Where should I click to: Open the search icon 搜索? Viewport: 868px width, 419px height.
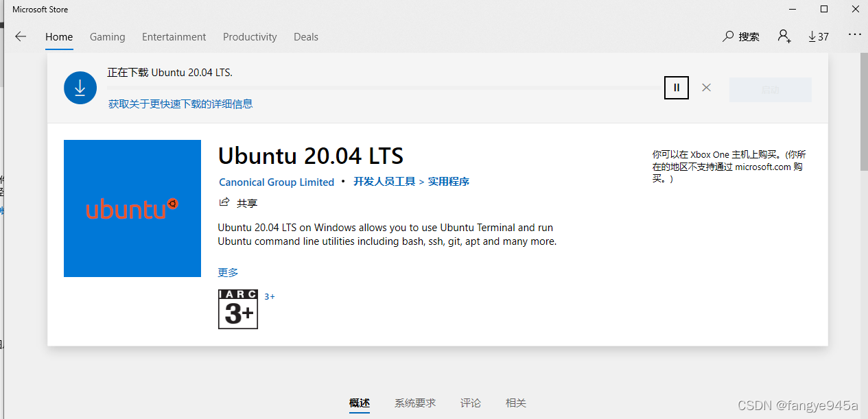pyautogui.click(x=741, y=36)
